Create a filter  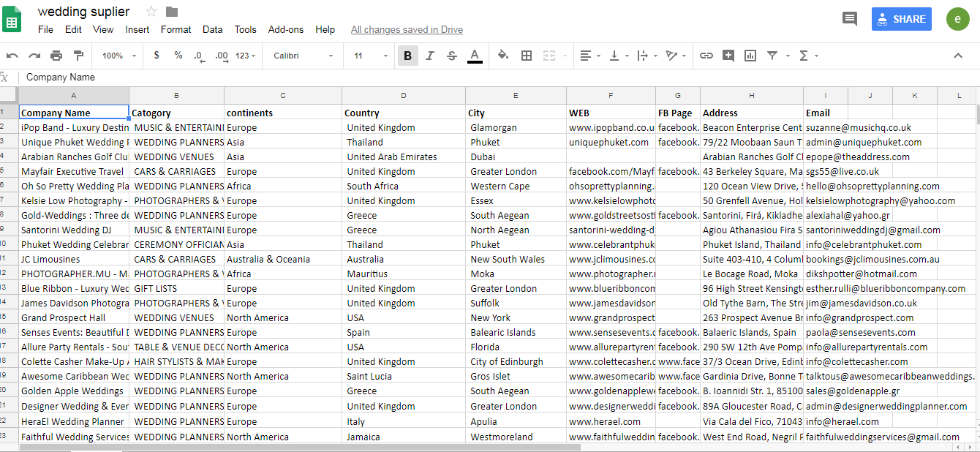point(772,56)
